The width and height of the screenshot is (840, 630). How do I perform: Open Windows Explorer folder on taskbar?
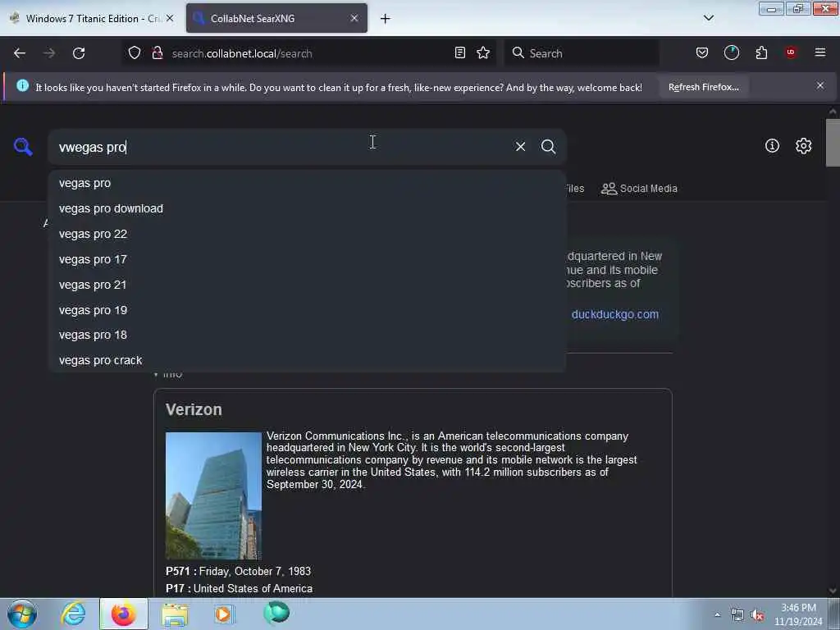tap(175, 614)
